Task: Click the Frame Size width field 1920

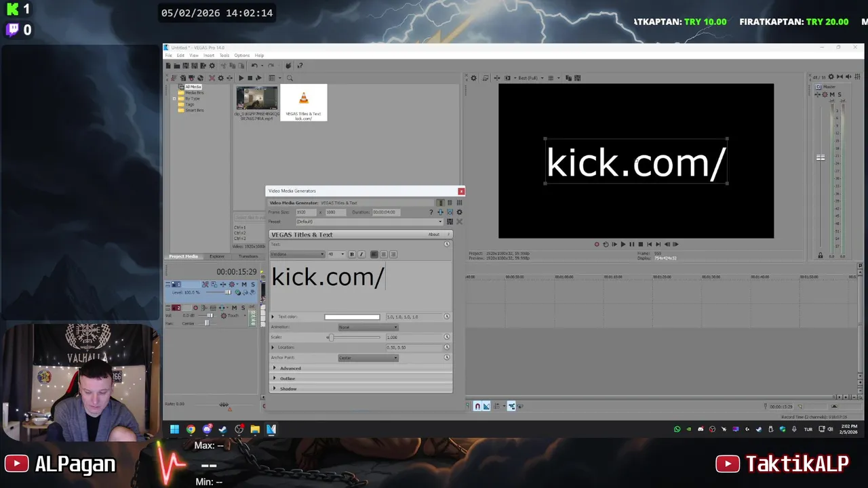Action: tap(306, 212)
